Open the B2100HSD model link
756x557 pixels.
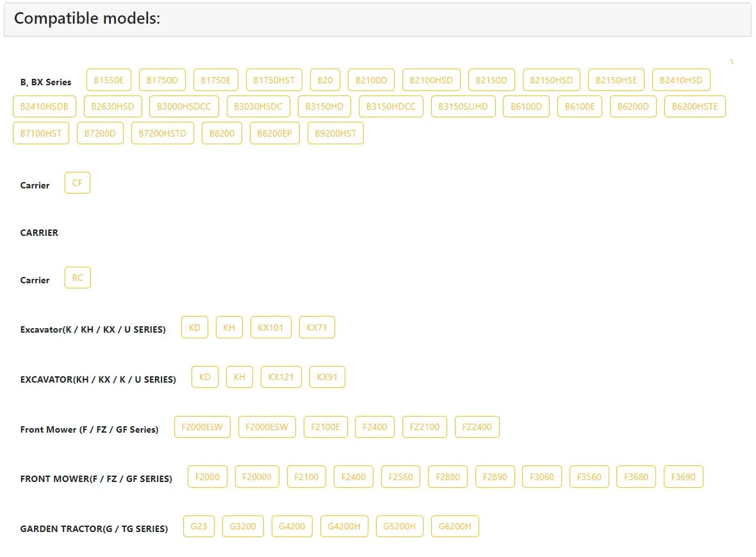(x=431, y=80)
